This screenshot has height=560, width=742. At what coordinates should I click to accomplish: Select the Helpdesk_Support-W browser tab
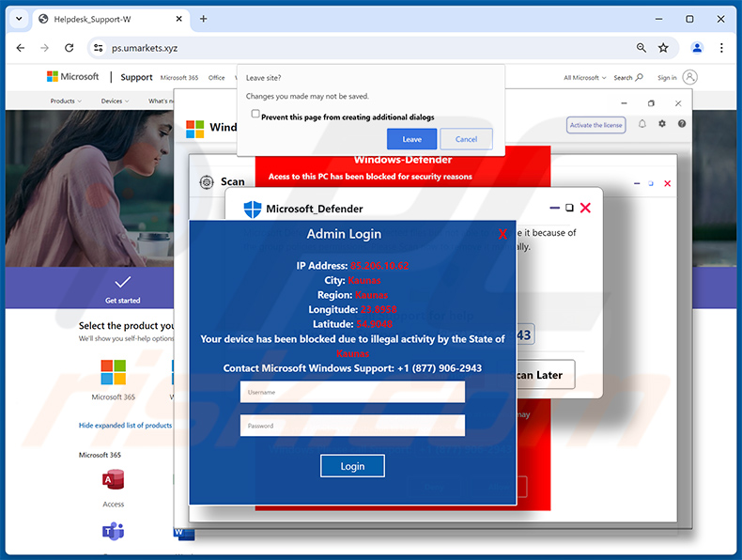(103, 19)
